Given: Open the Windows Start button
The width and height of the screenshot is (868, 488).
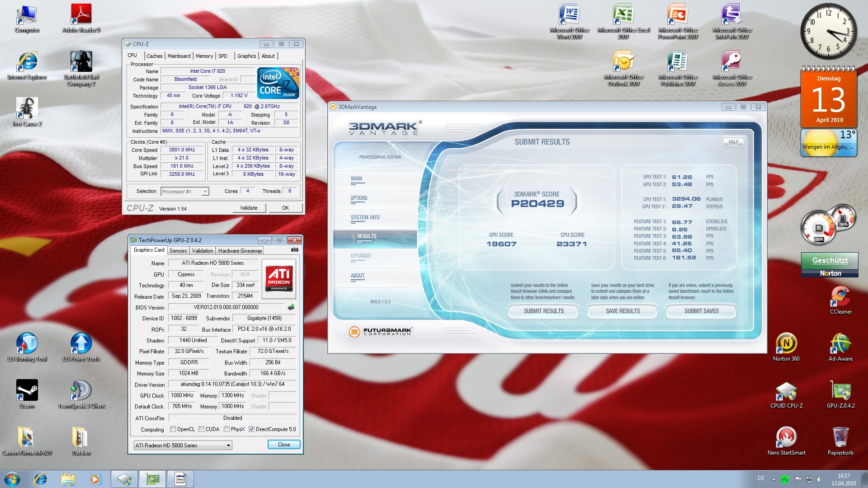Looking at the screenshot, I should click(12, 479).
